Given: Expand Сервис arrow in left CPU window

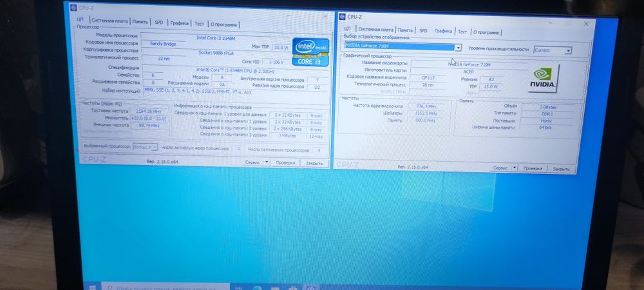Looking at the screenshot, I should [x=267, y=162].
